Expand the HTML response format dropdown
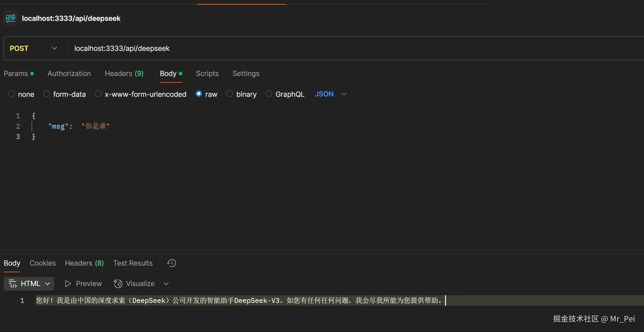The width and height of the screenshot is (644, 332). pyautogui.click(x=47, y=283)
